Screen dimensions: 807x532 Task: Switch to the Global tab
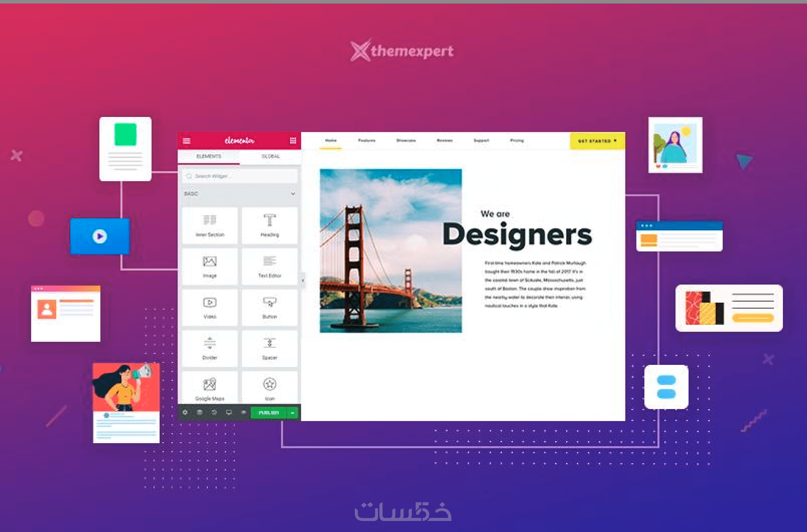click(x=271, y=157)
